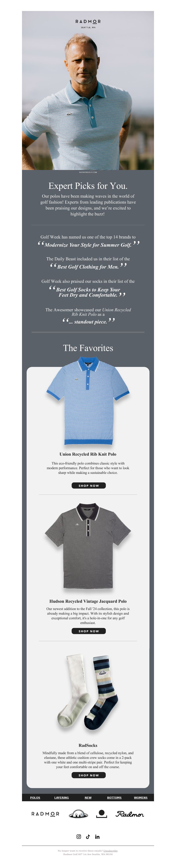Open the POLOS navigation link
This screenshot has width=176, height=868.
(35, 798)
